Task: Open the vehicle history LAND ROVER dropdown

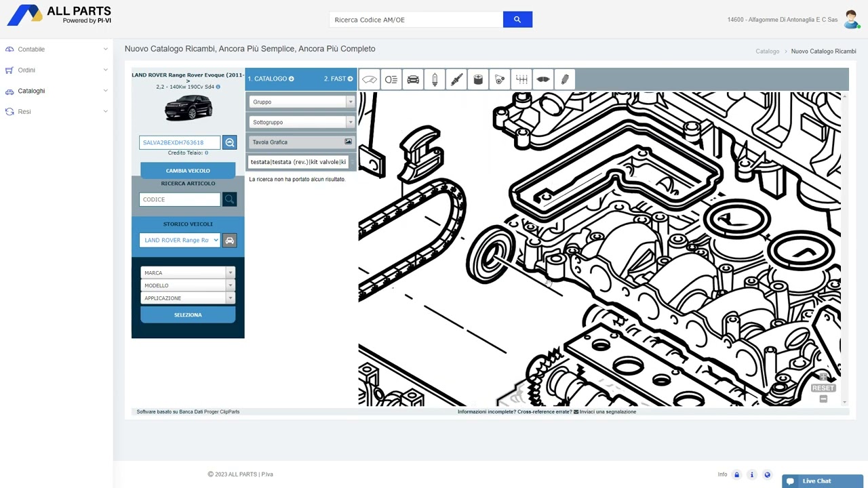Action: 180,240
